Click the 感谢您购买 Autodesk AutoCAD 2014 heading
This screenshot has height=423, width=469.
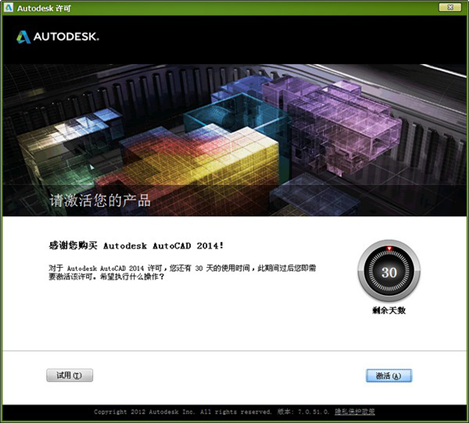[x=136, y=246]
